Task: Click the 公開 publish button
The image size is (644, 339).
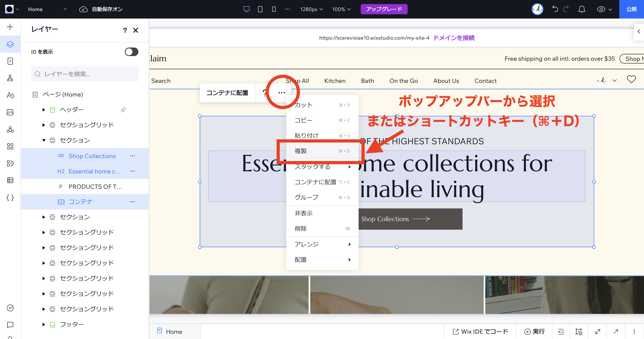Action: pyautogui.click(x=632, y=9)
